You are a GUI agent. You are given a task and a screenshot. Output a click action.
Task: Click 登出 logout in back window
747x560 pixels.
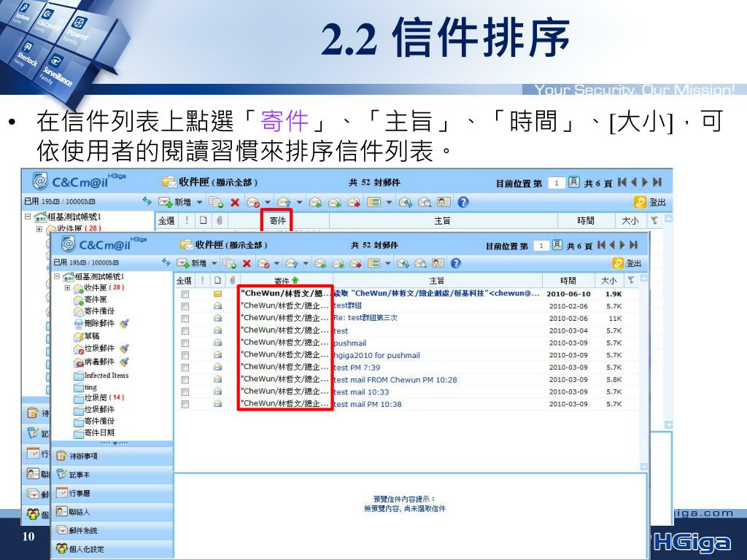[650, 203]
